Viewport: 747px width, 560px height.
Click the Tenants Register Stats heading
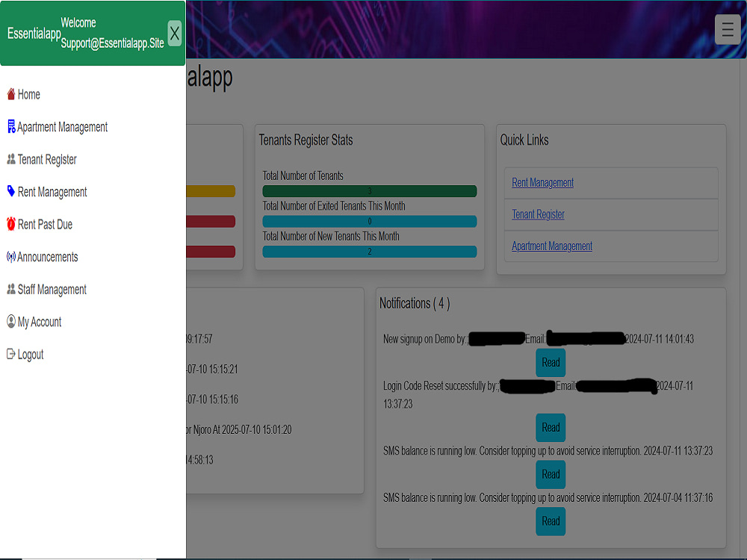click(x=306, y=140)
